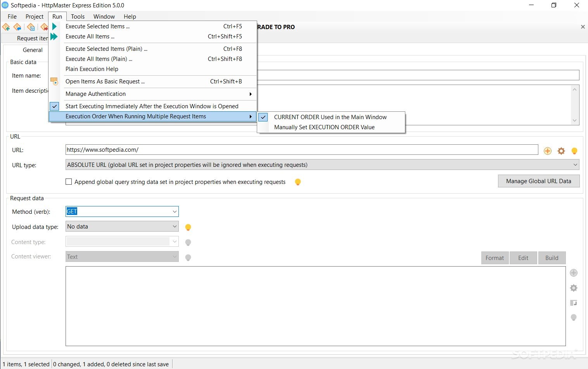
Task: Click description box scroll up arrow
Action: 575,90
